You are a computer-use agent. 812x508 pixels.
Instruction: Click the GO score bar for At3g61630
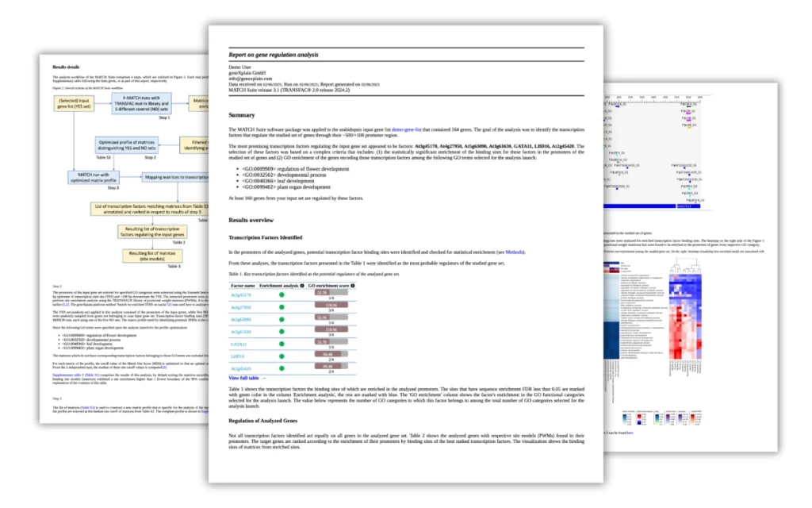(x=331, y=329)
